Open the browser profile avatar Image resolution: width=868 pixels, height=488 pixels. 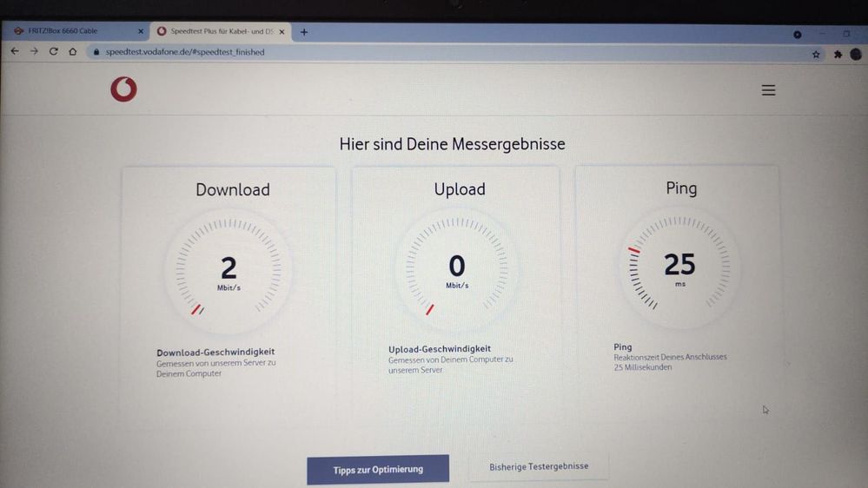(x=856, y=54)
